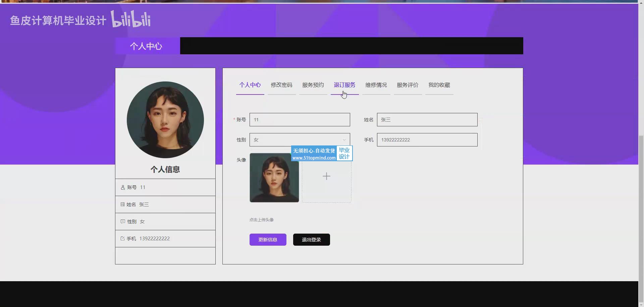Screen dimensions: 644x307
Task: Select the 退订服务 tab
Action: pyautogui.click(x=344, y=85)
